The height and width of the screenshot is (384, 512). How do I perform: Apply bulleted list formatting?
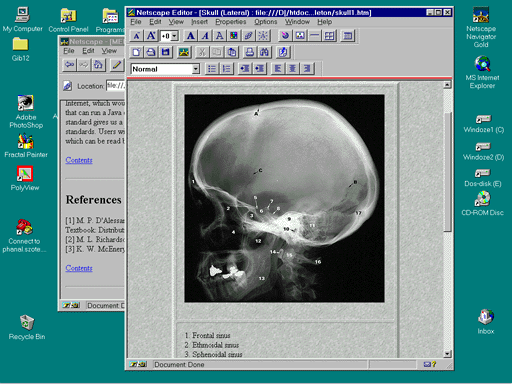tap(212, 69)
